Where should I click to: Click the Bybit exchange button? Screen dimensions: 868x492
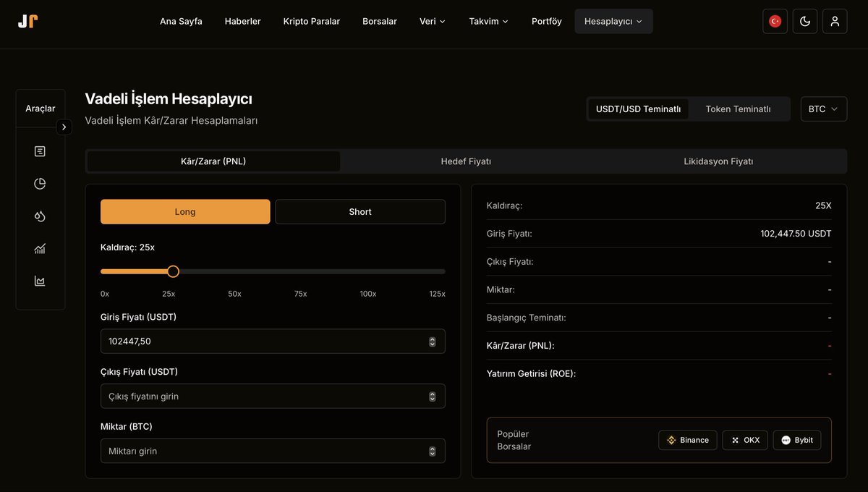point(797,440)
